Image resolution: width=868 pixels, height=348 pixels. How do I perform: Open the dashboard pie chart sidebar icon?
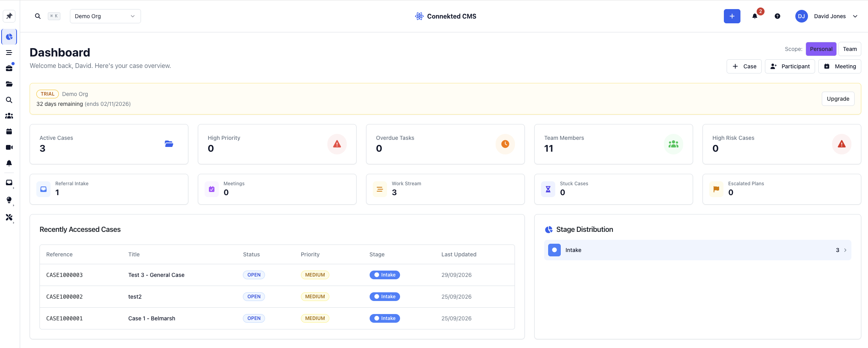[9, 37]
